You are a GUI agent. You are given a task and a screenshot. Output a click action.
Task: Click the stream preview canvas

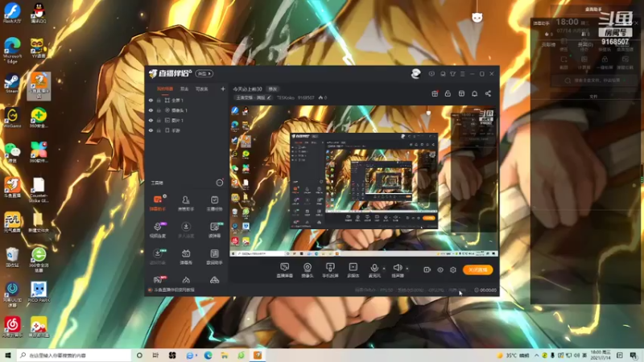[364, 181]
